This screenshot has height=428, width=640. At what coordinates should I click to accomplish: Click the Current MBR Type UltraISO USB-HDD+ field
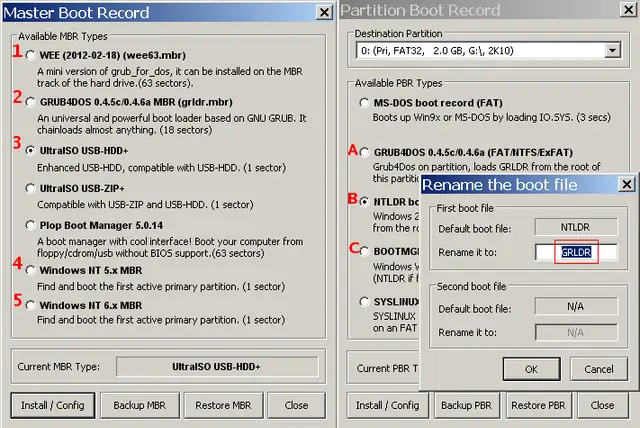click(x=217, y=367)
